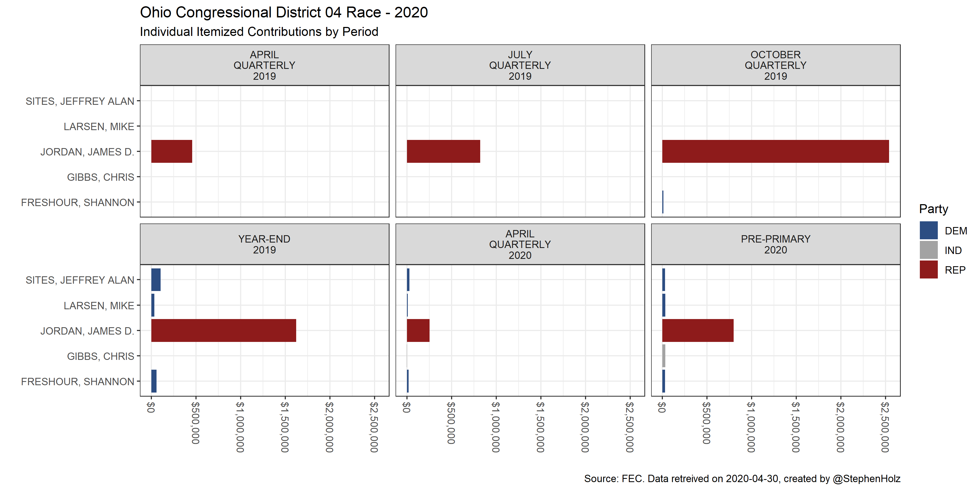Screen dimensions: 980x490
Task: Click the JULY QUARTERLY 2019 panel header
Action: coord(520,65)
